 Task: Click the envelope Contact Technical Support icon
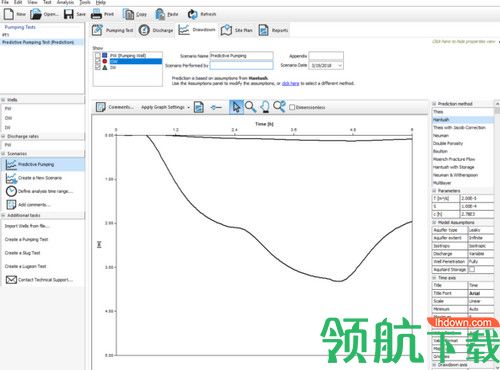click(x=11, y=280)
